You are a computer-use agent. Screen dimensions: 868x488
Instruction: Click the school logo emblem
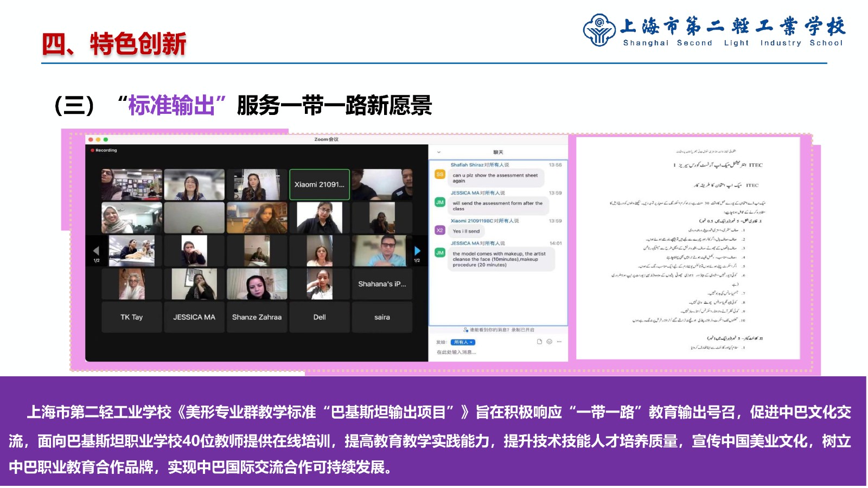point(598,30)
